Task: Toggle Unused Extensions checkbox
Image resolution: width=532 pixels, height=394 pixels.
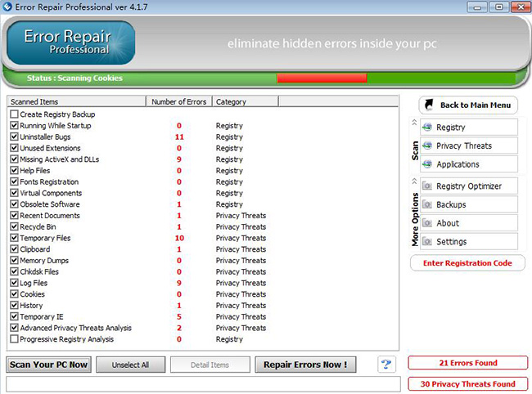Action: 14,148
